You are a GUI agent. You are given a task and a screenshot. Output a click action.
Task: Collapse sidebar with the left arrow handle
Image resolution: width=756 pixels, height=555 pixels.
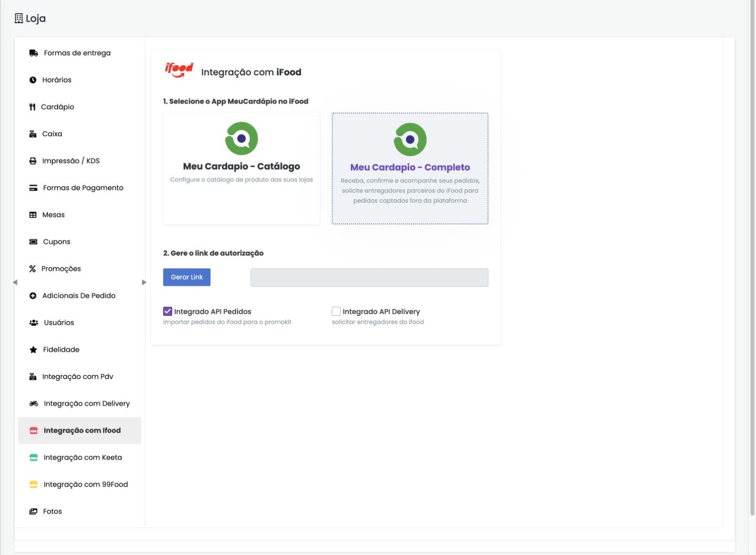(x=15, y=283)
